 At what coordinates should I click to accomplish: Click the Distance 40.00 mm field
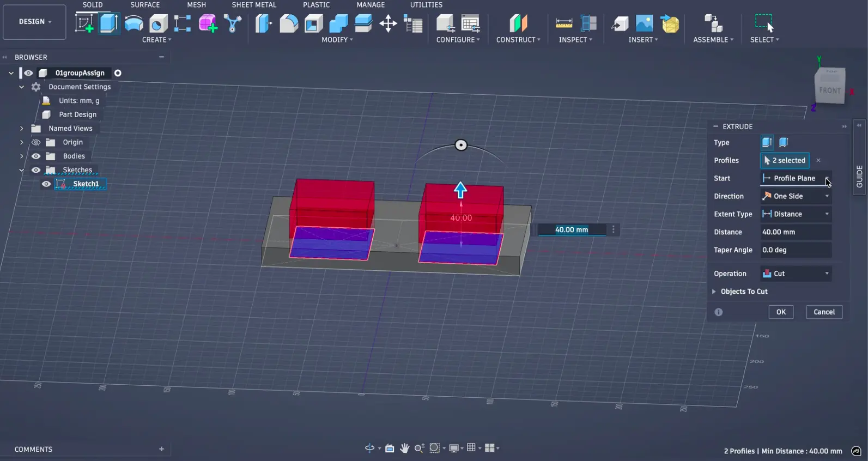(796, 232)
